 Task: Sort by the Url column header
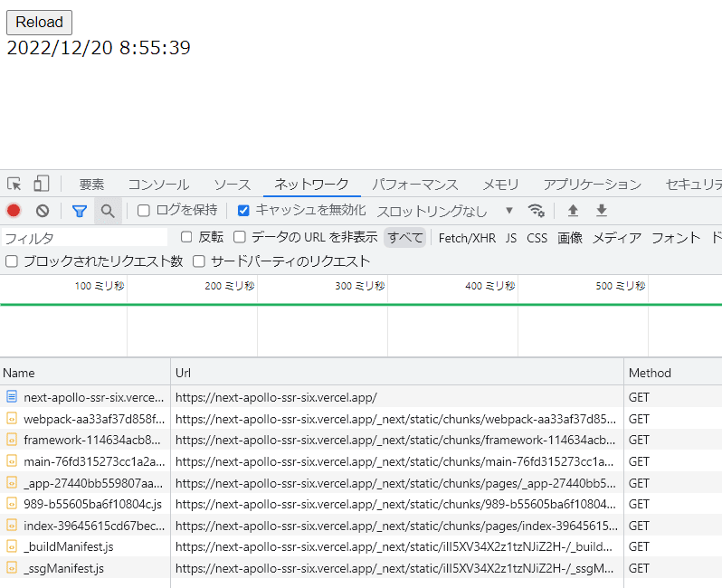pyautogui.click(x=397, y=373)
